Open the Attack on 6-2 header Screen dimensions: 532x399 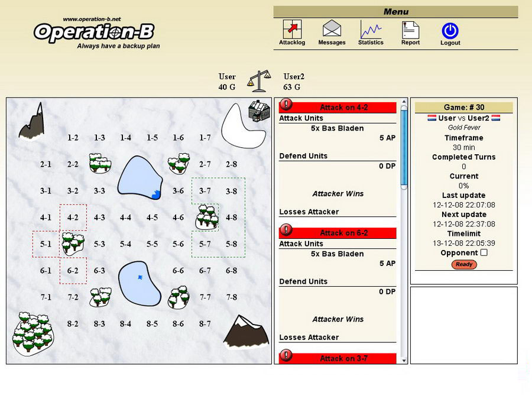pyautogui.click(x=338, y=233)
